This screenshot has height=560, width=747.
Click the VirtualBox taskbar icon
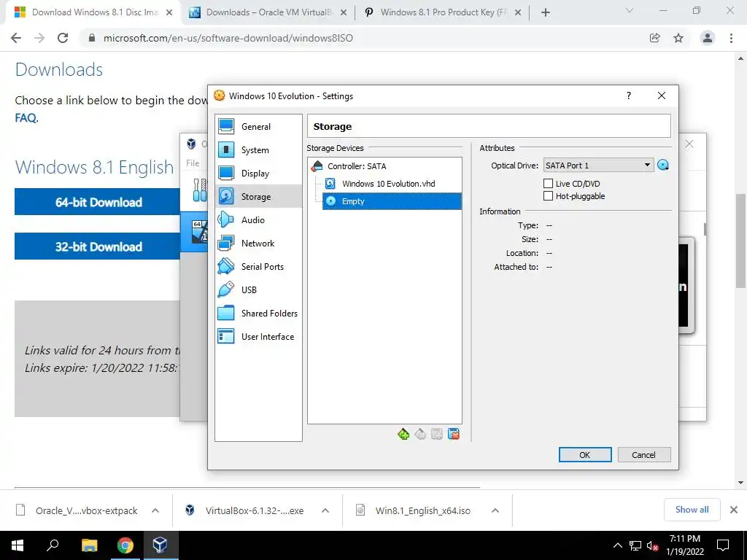click(x=160, y=545)
